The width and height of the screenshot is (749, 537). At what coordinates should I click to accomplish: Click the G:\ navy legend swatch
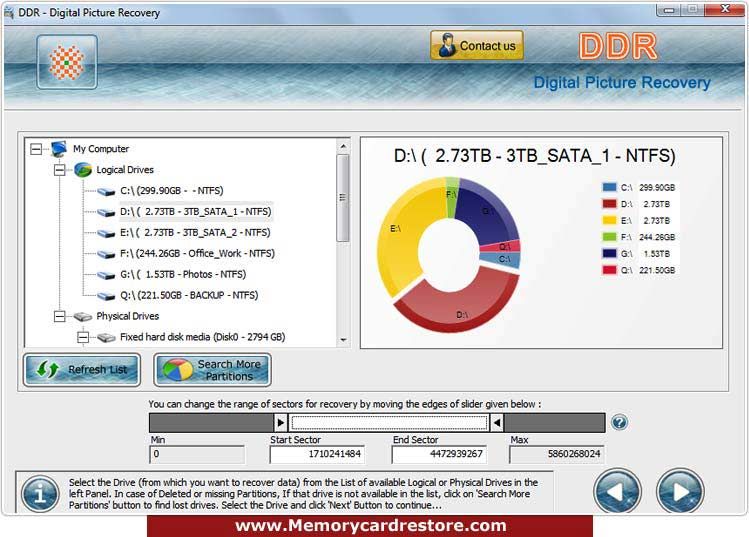610,253
